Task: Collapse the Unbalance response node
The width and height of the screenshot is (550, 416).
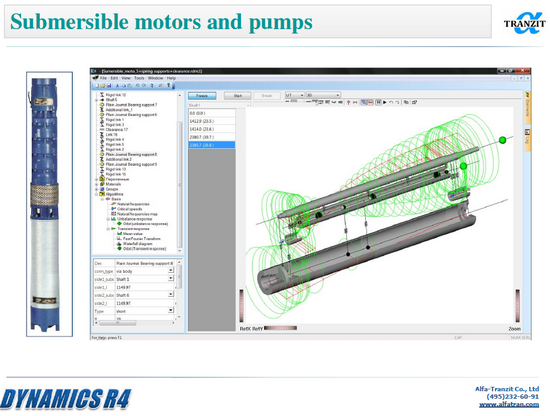Action: pos(108,219)
